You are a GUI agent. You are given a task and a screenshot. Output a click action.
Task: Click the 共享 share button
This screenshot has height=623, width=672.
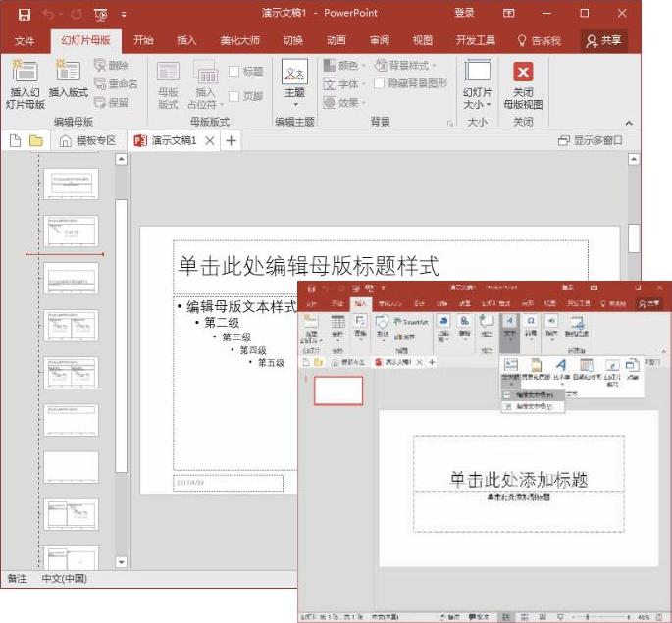[604, 41]
